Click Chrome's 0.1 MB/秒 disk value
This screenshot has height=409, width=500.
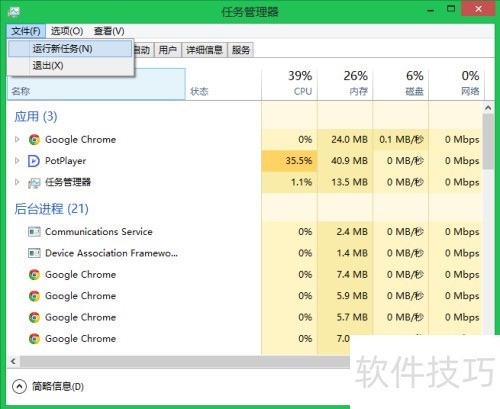click(401, 139)
